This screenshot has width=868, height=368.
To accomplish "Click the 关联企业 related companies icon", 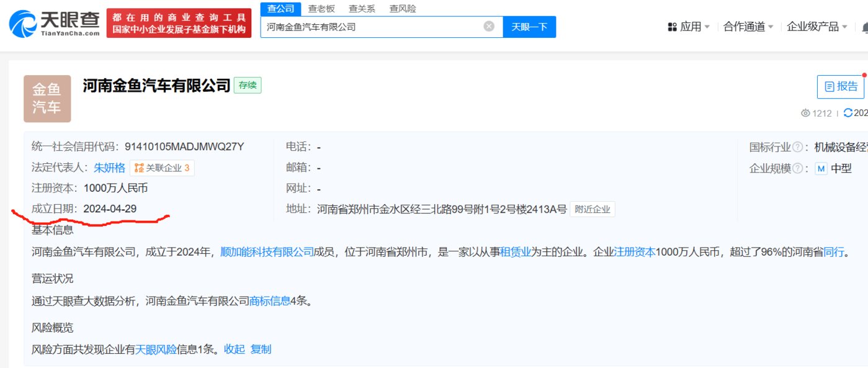I will (x=139, y=168).
